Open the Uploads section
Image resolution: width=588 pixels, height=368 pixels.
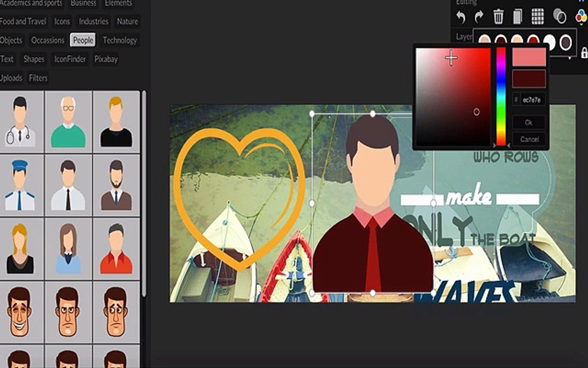[x=11, y=78]
